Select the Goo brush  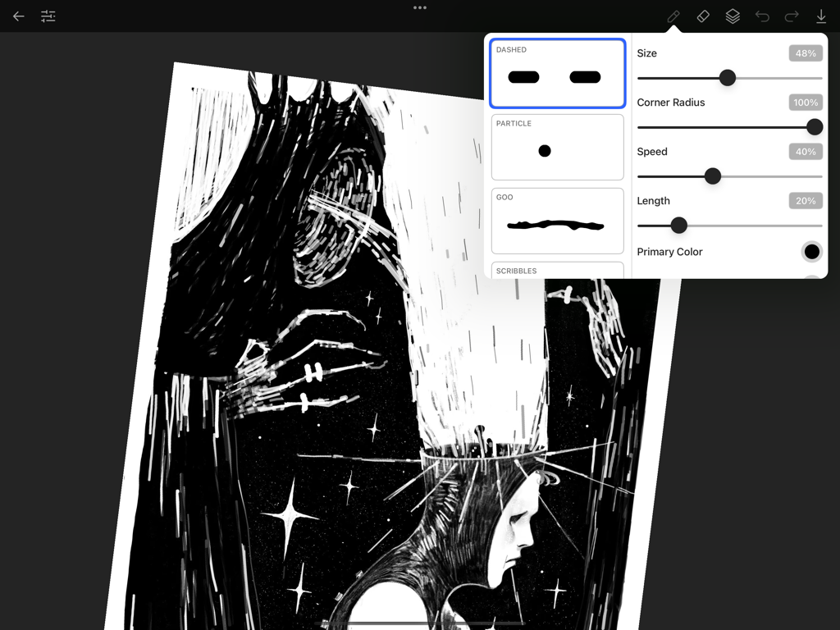point(557,221)
